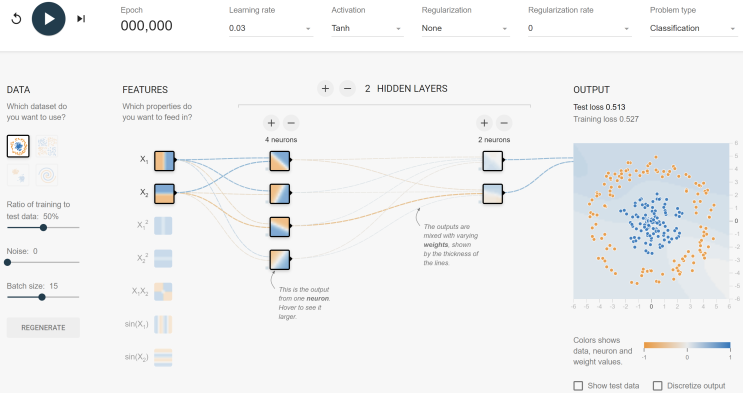Click the 2 neurons label
The image size is (743, 393).
(x=494, y=140)
